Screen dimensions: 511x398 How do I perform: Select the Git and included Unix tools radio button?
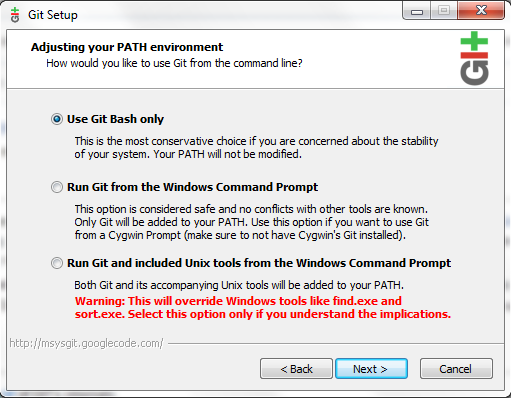point(57,263)
